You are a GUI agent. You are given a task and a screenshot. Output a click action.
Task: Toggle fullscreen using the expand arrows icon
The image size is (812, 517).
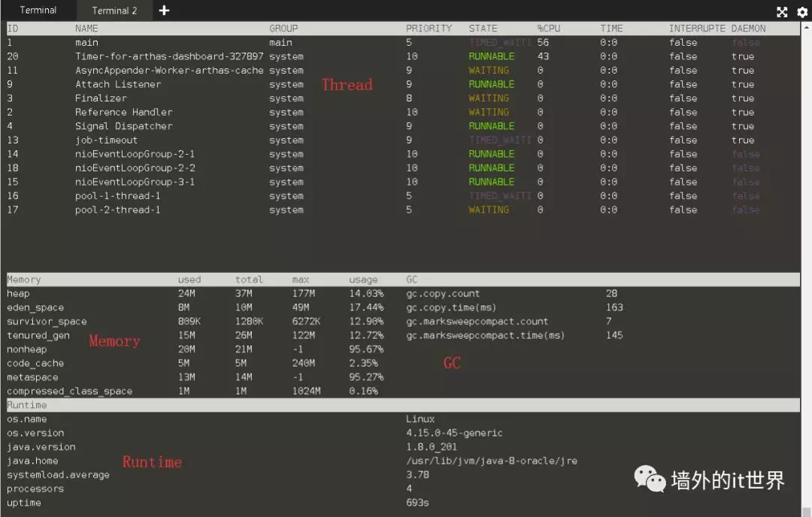click(x=782, y=12)
